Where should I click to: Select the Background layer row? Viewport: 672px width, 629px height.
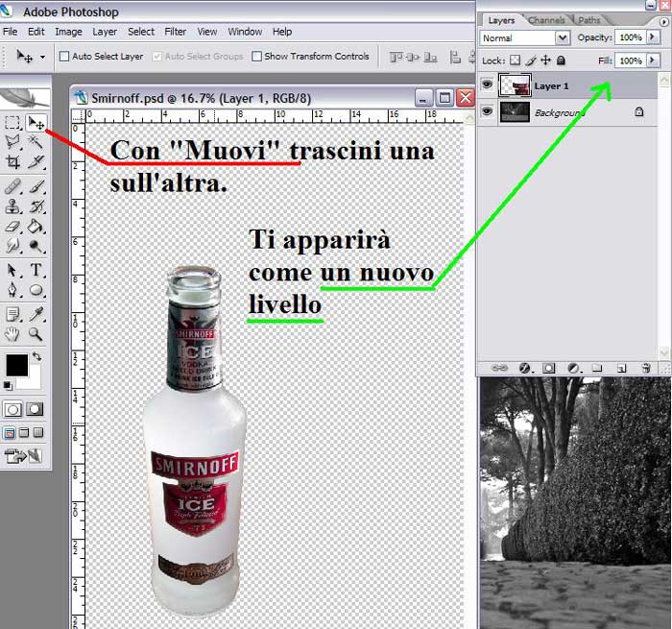(567, 112)
